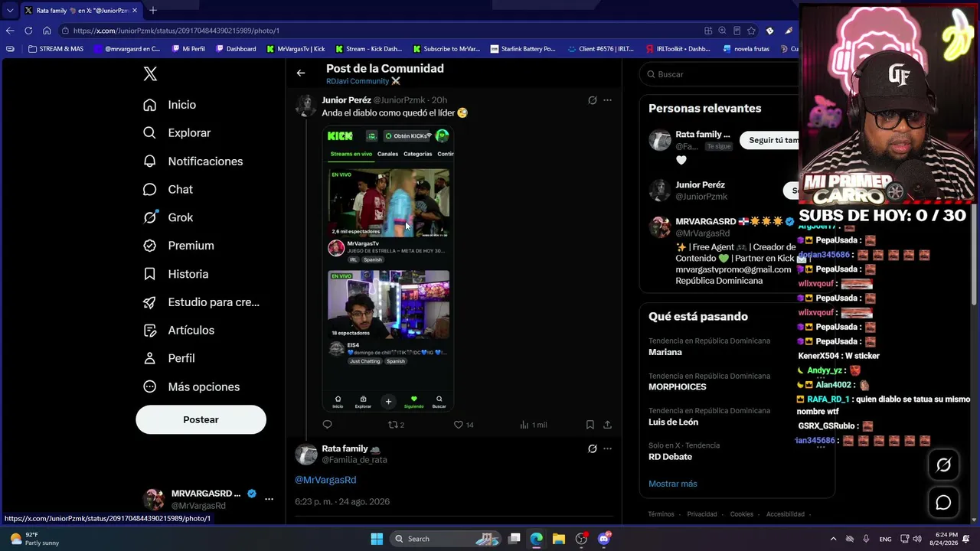Open the browser tab search dropdown
This screenshot has height=551, width=980.
[10, 11]
